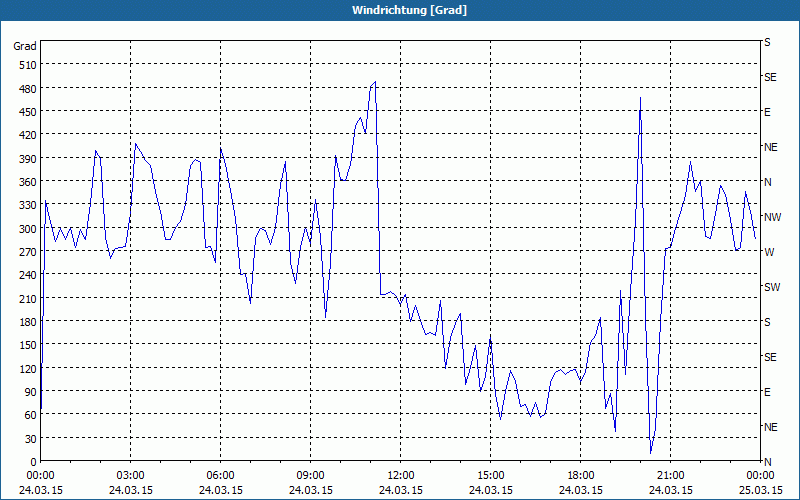Viewport: 800px width, 500px height.
Task: Select the 480 value on the degree axis
Action: [28, 89]
